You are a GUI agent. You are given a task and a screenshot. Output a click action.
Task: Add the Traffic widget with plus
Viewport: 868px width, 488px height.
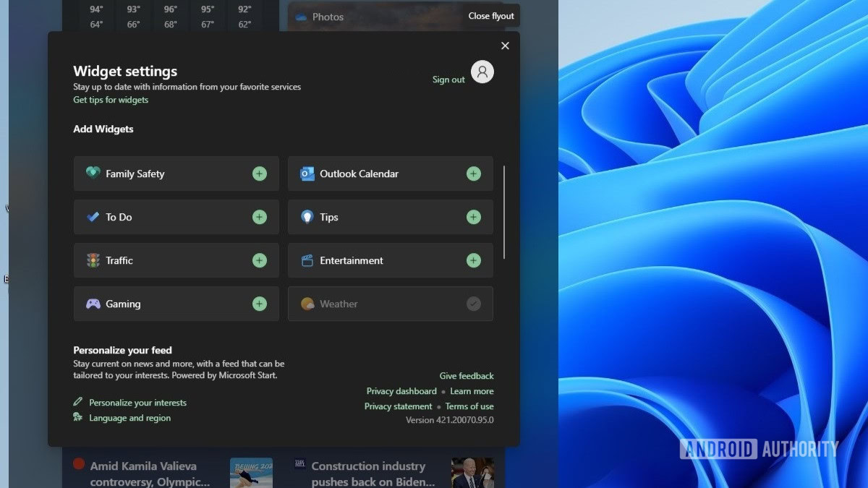[260, 260]
